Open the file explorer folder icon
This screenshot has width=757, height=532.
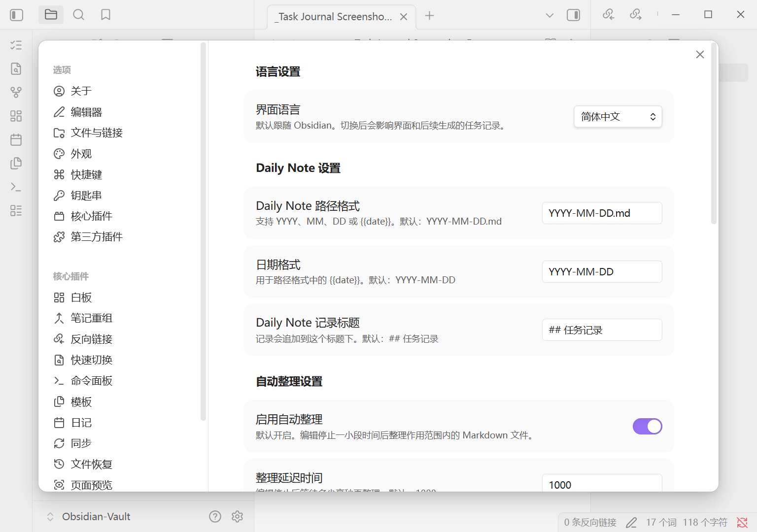coord(51,15)
